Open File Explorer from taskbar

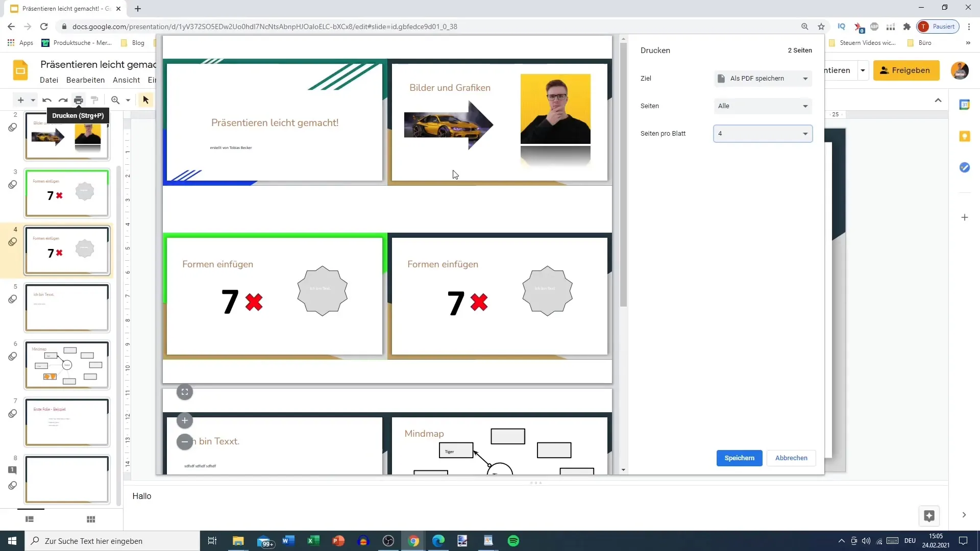[x=238, y=541]
